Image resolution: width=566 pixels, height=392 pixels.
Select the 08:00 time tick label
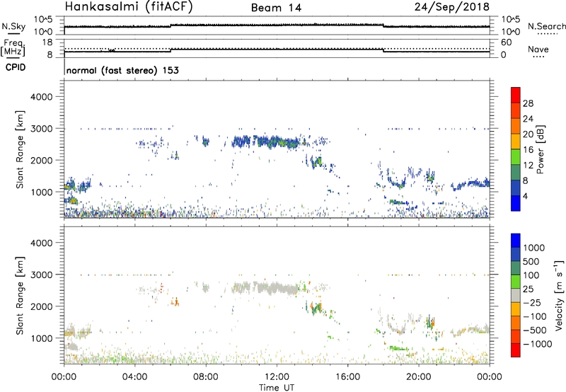pyautogui.click(x=206, y=377)
